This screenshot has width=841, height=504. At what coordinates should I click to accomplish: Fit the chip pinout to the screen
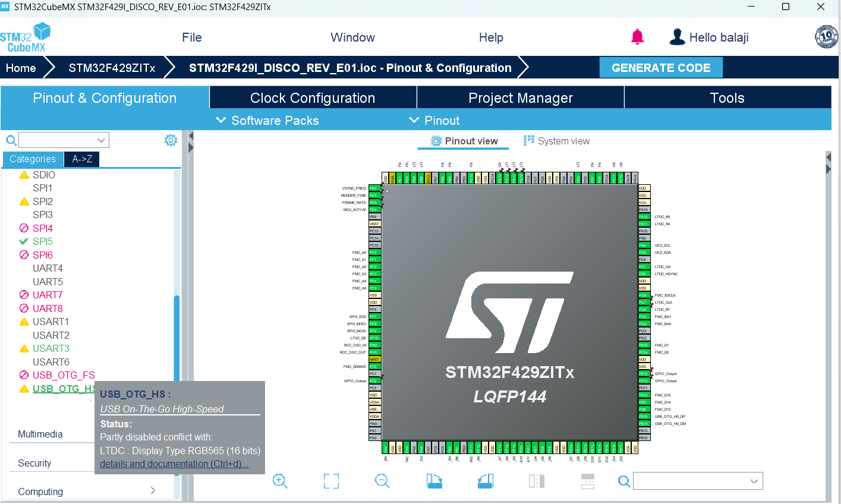pos(331,481)
